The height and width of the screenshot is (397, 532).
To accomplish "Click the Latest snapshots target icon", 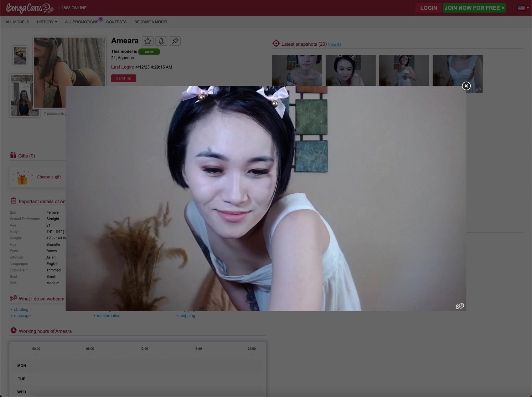I will [x=276, y=43].
